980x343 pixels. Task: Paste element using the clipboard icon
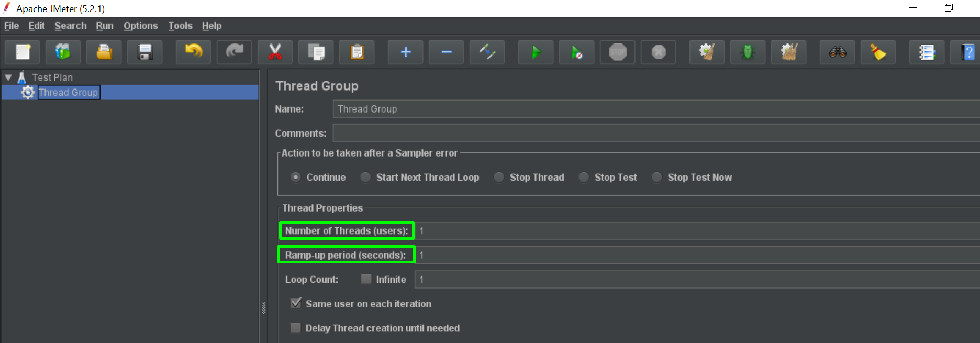click(357, 52)
